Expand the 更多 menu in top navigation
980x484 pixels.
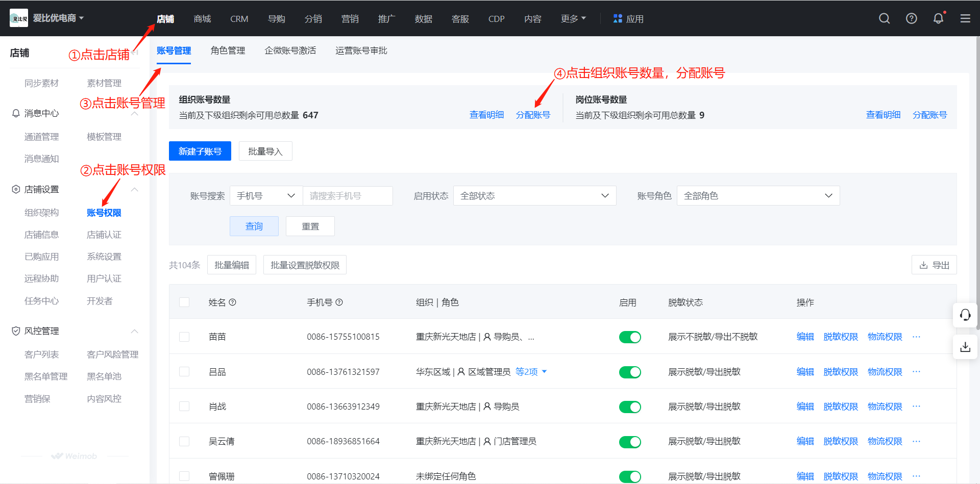(x=573, y=19)
